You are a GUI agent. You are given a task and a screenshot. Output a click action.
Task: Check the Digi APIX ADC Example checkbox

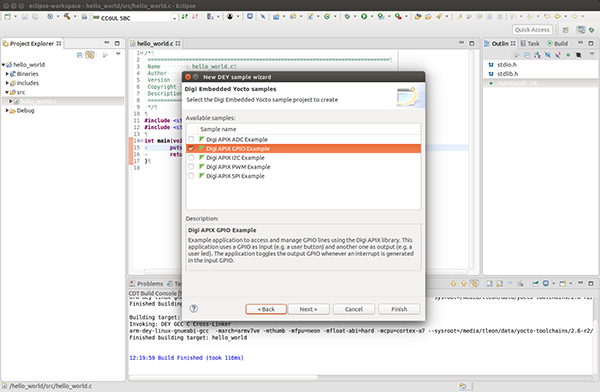tap(191, 139)
